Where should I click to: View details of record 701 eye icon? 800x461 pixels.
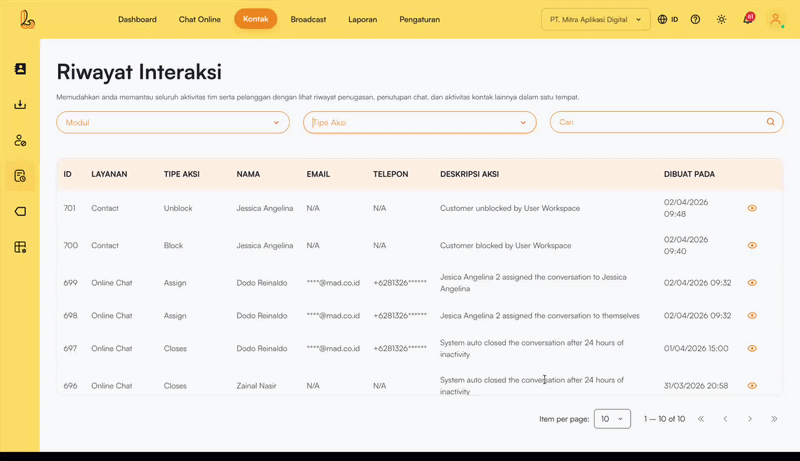coord(752,208)
